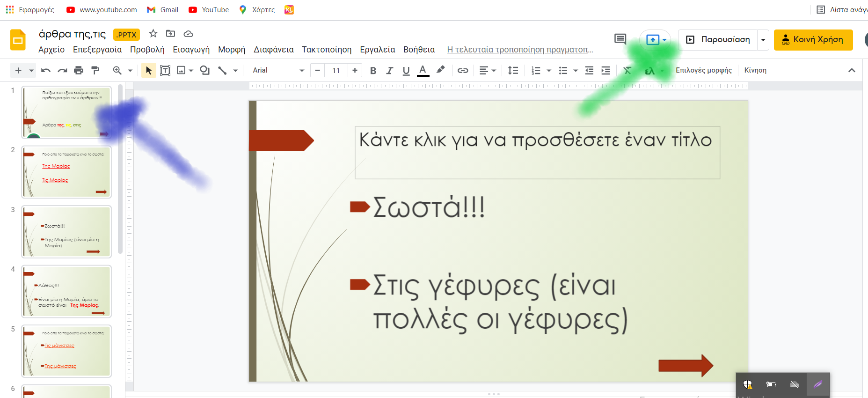This screenshot has height=398, width=868.
Task: Select slide 4 thumbnail in the filmstrip
Action: coord(66,291)
